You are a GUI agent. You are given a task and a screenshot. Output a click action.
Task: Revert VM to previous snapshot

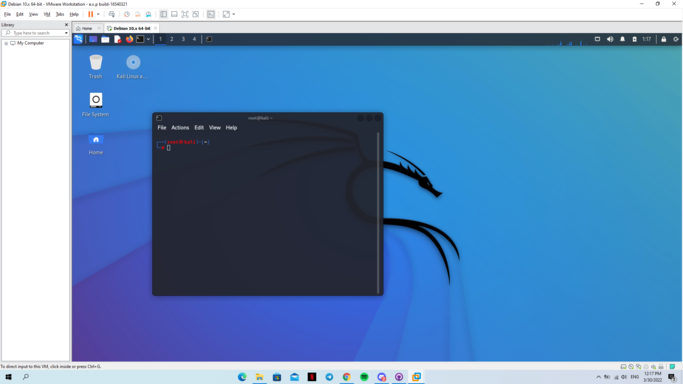[x=138, y=14]
